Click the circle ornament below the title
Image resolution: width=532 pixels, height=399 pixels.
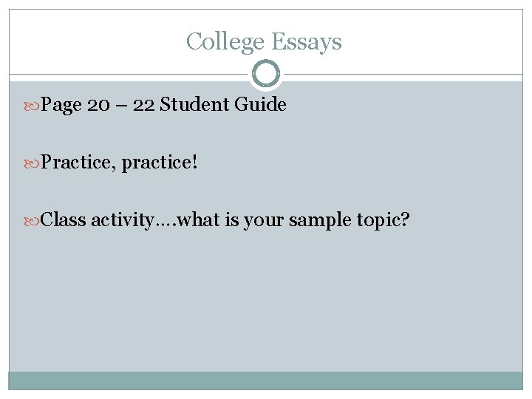[x=266, y=74]
